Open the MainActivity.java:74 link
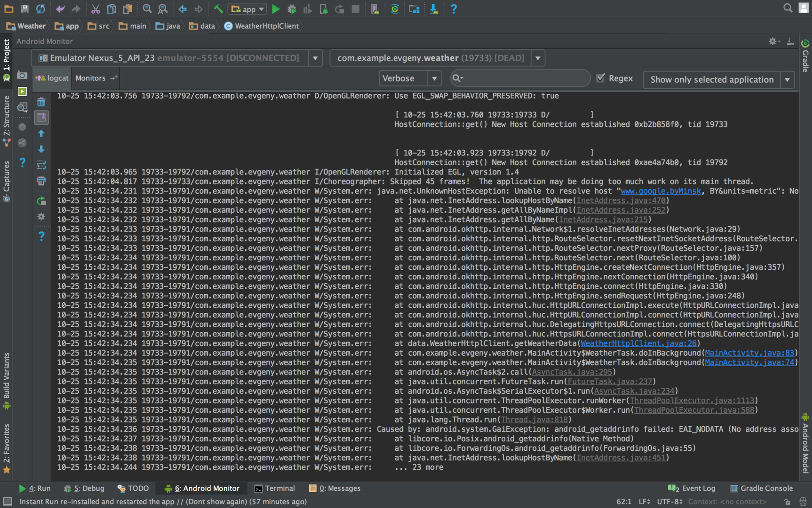812x508 pixels. click(749, 362)
